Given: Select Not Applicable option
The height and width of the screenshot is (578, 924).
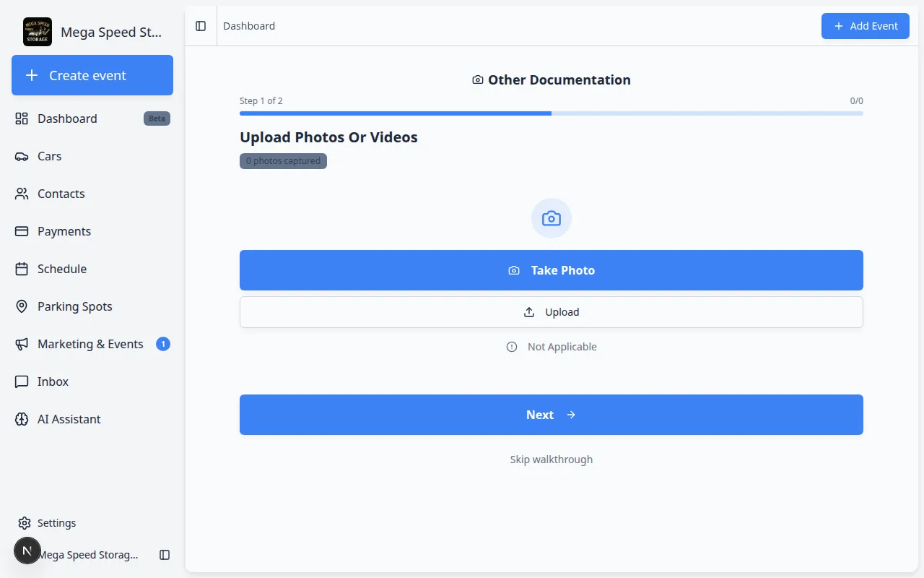Looking at the screenshot, I should [552, 347].
